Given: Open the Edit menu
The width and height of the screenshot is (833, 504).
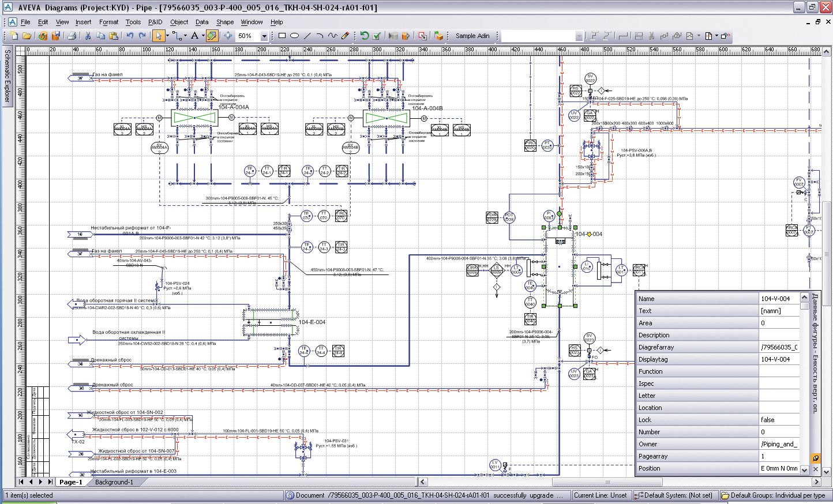Looking at the screenshot, I should click(x=43, y=22).
